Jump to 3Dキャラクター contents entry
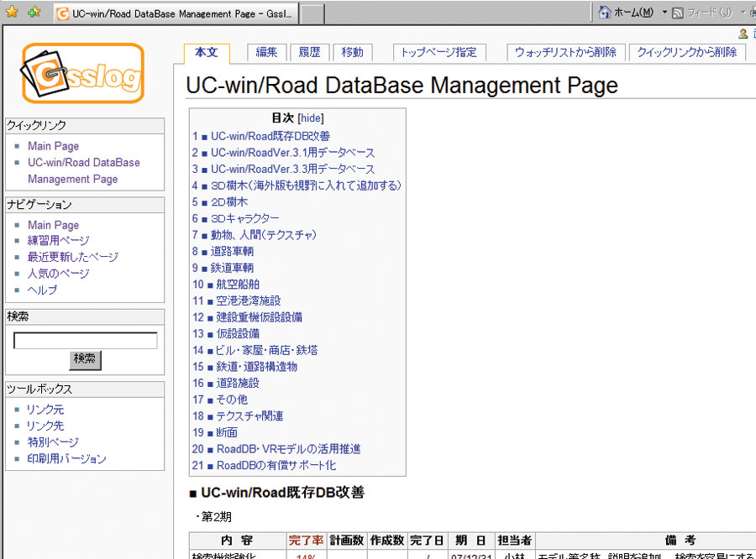Screen dimensions: 756x559 [x=245, y=219]
